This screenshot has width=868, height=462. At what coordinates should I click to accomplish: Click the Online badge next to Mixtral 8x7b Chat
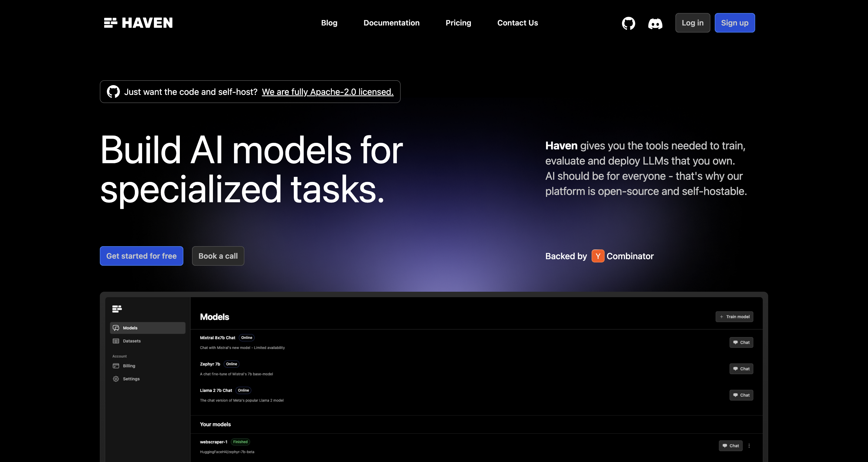[x=247, y=338]
